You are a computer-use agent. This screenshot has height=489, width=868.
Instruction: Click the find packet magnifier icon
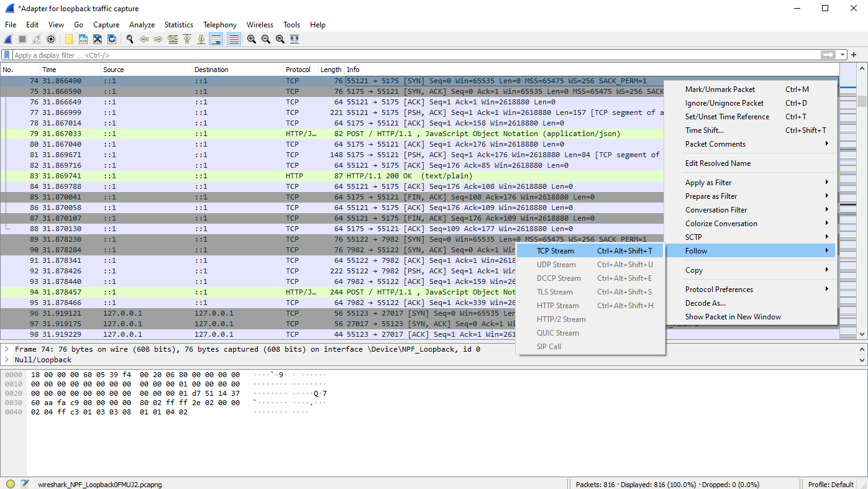point(130,39)
